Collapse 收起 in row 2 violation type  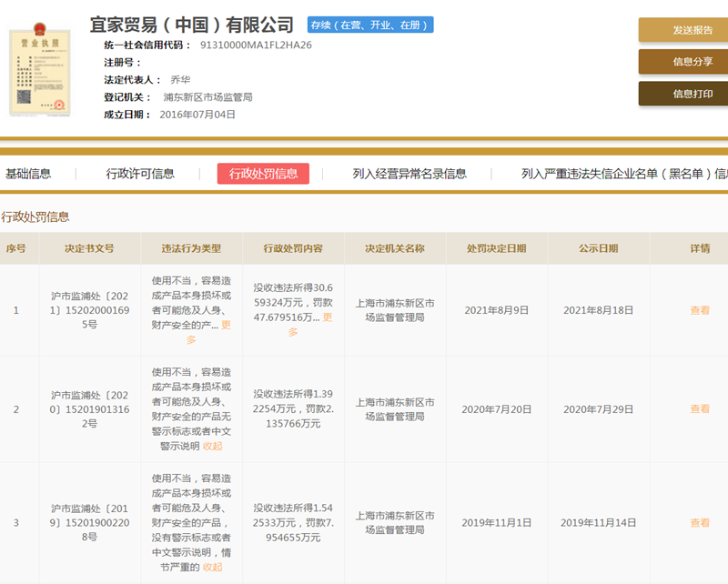click(x=214, y=446)
